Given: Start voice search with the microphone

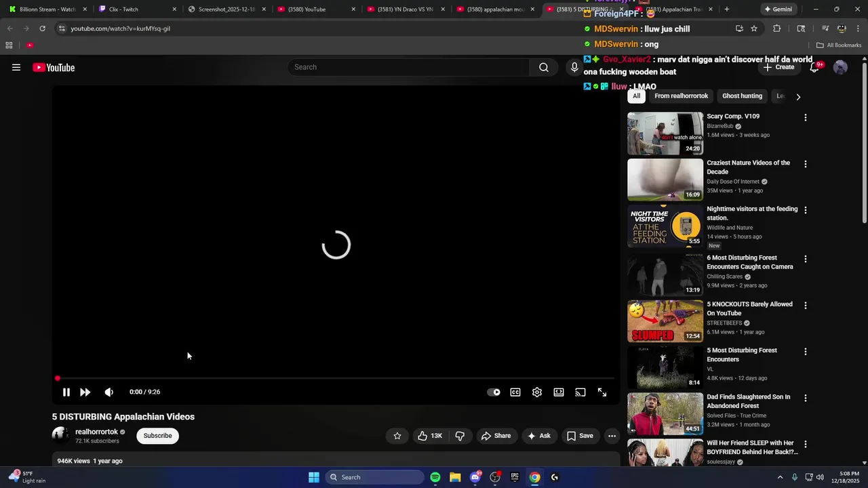Looking at the screenshot, I should (574, 67).
